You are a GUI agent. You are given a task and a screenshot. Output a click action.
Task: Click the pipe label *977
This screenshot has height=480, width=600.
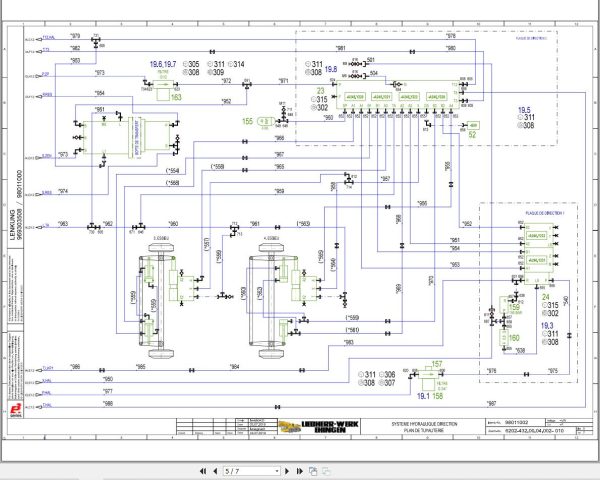(x=108, y=391)
